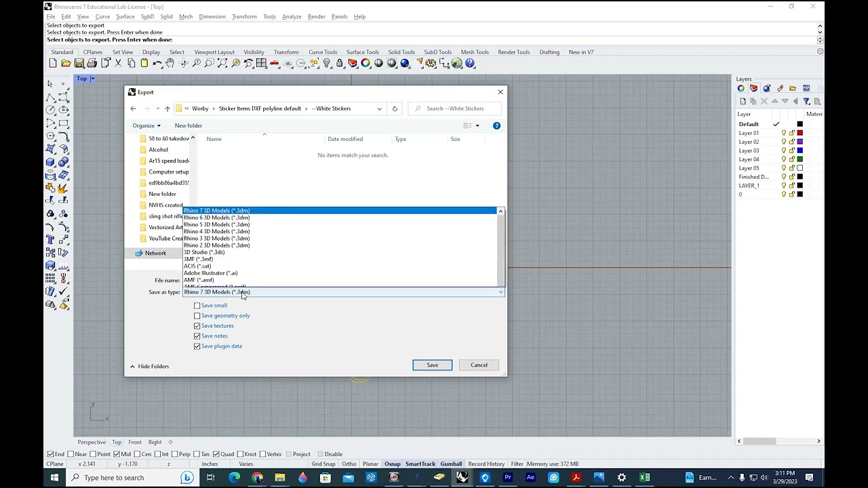Click the Materials sphere tab icon in Layers panel
This screenshot has height=488, width=868.
(766, 88)
